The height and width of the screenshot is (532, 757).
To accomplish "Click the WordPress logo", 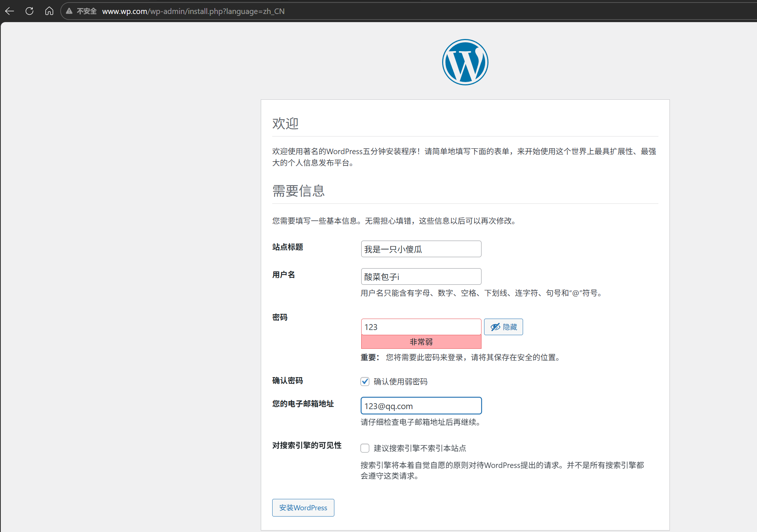I will click(x=465, y=62).
